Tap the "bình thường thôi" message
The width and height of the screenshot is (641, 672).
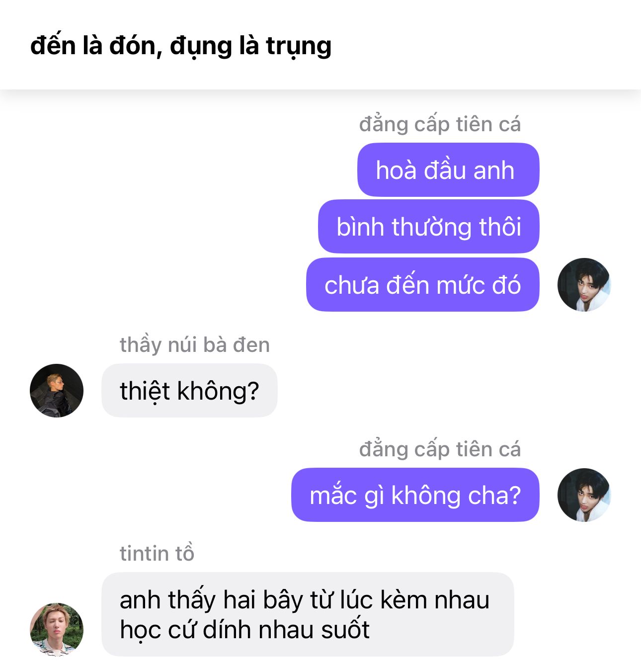coord(429,227)
